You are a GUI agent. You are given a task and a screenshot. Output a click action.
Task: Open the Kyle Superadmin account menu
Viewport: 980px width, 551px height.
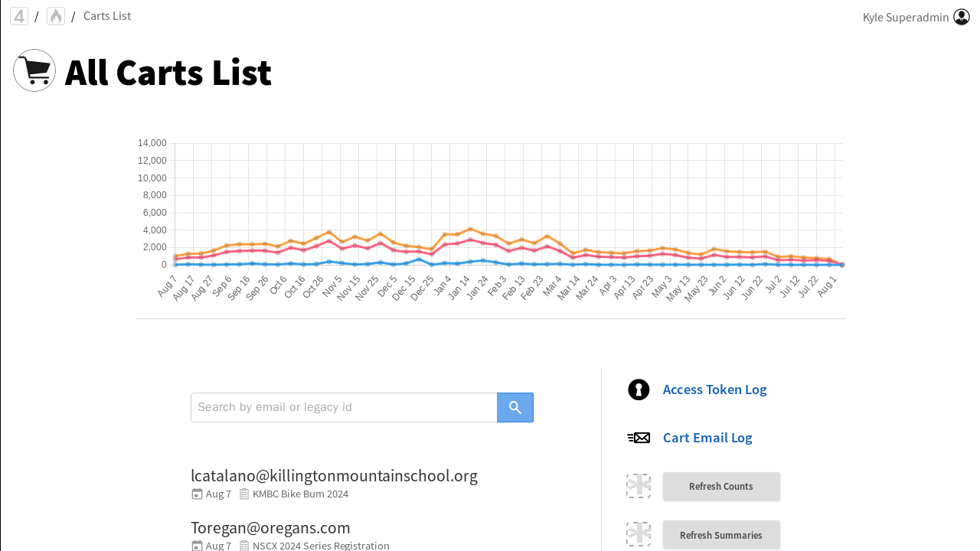(x=906, y=17)
